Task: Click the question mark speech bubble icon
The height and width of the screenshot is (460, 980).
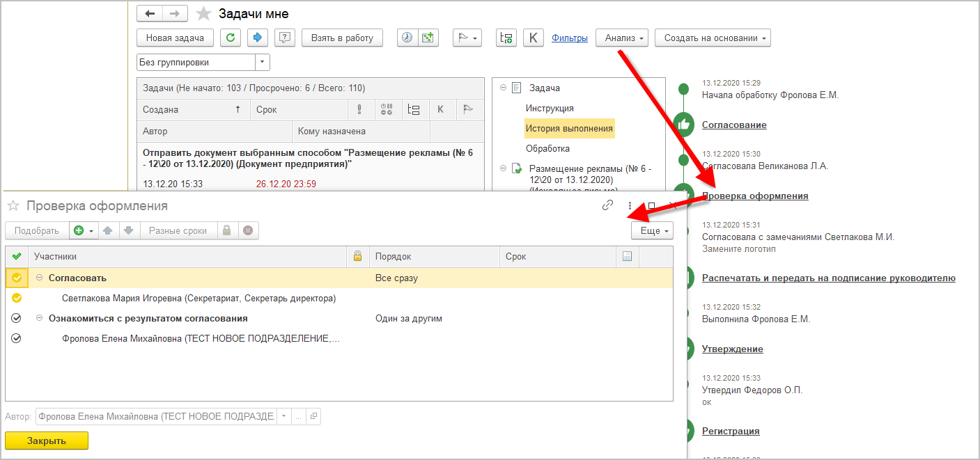Action: tap(285, 38)
